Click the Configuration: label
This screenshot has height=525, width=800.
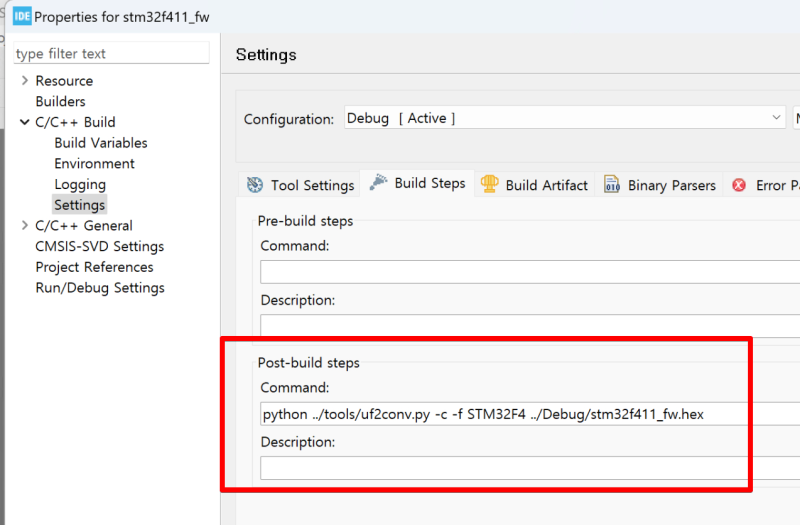289,119
